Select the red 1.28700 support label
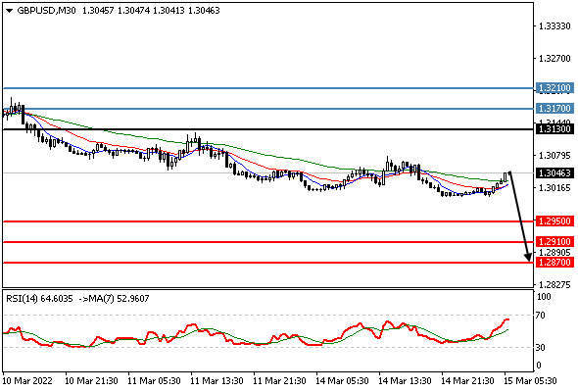The image size is (578, 392). [554, 263]
